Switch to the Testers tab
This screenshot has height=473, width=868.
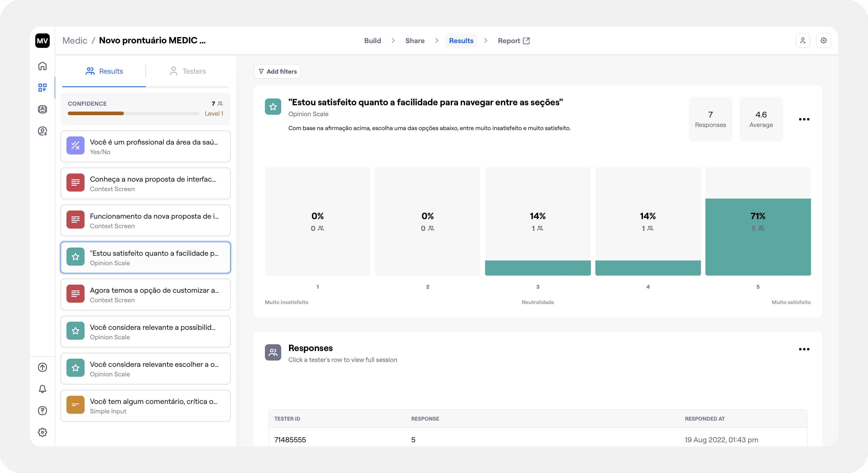(x=188, y=71)
